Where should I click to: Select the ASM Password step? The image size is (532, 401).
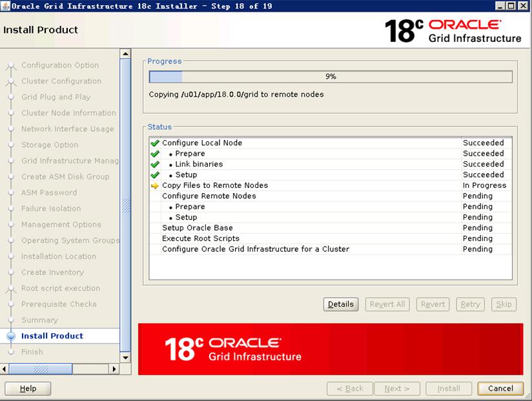pos(49,192)
